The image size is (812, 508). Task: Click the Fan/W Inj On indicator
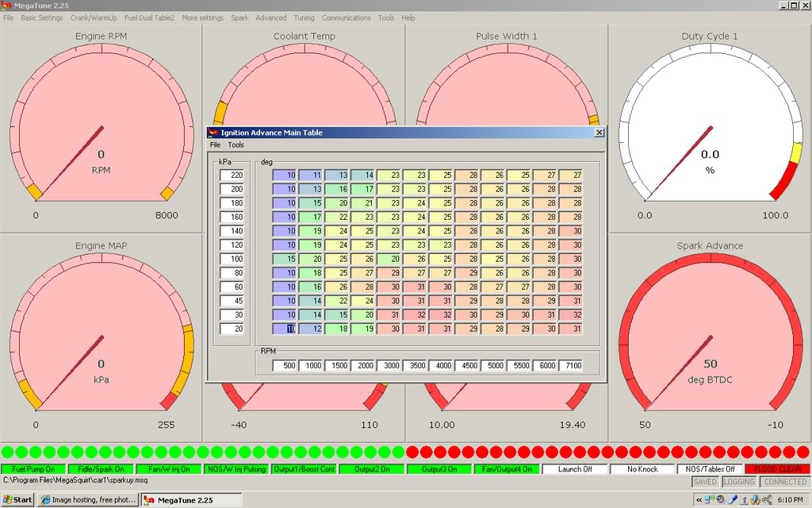[169, 469]
